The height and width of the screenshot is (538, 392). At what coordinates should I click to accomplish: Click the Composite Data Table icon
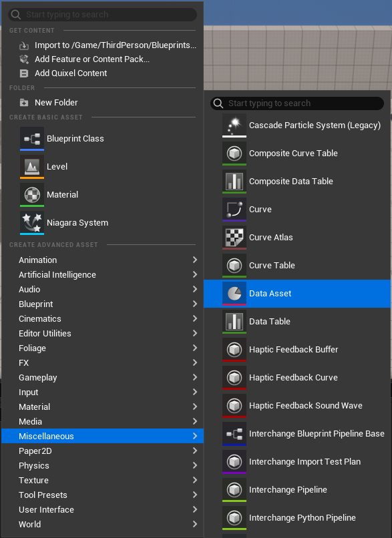(x=234, y=182)
